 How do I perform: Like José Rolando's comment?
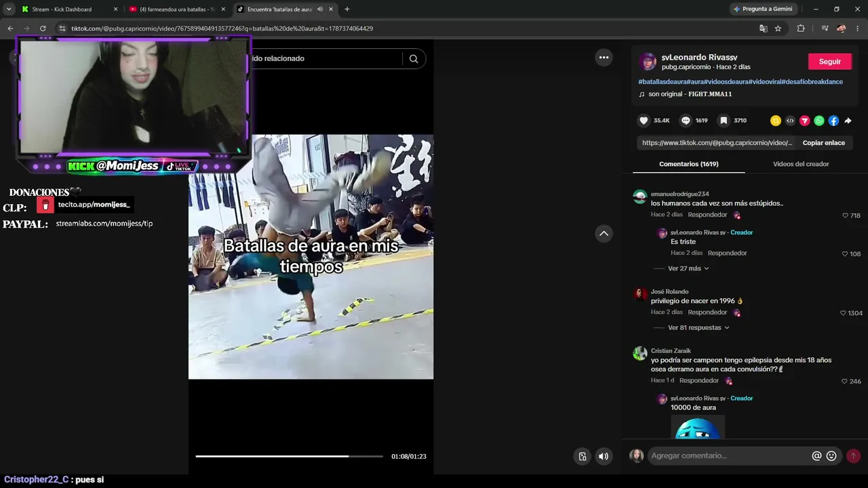tap(844, 313)
